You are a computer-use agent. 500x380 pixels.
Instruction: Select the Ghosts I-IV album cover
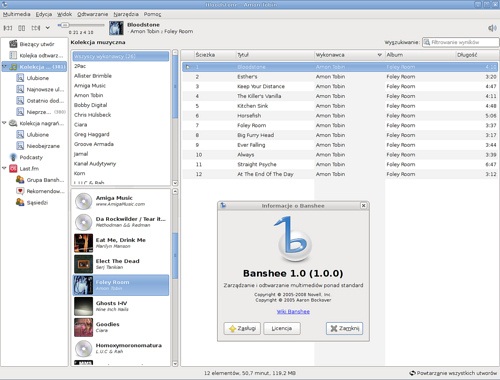tap(83, 306)
